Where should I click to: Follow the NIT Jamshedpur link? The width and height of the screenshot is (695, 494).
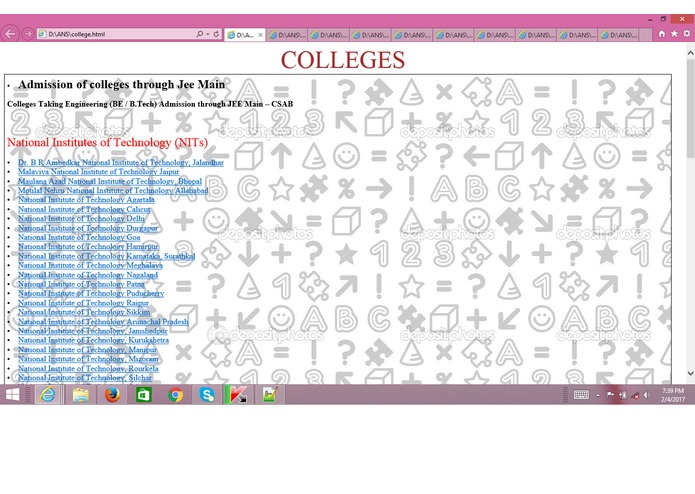[93, 331]
